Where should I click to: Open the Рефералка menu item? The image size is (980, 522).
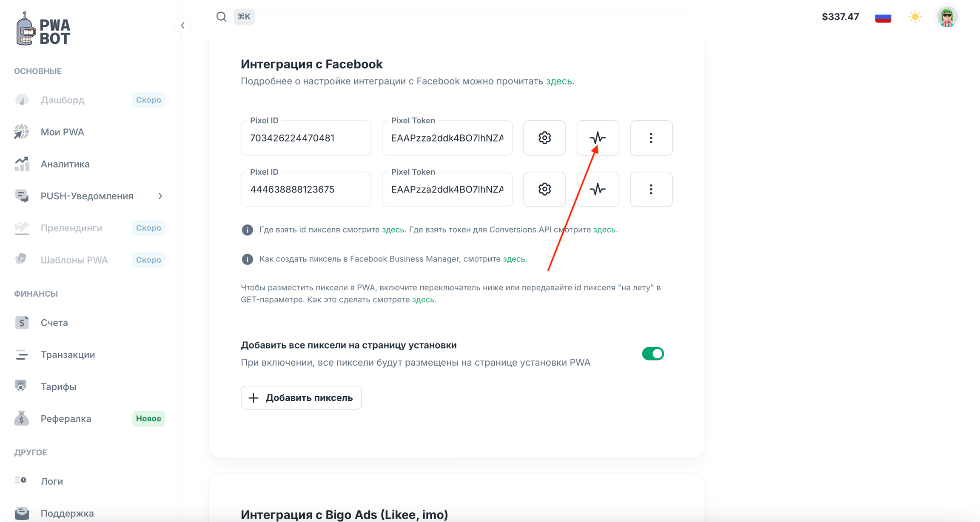coord(66,419)
